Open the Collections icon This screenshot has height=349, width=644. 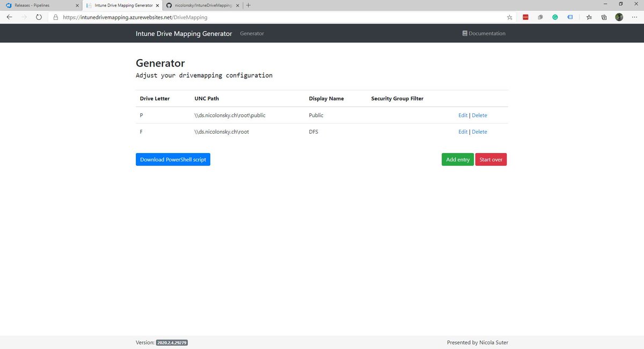click(x=604, y=17)
